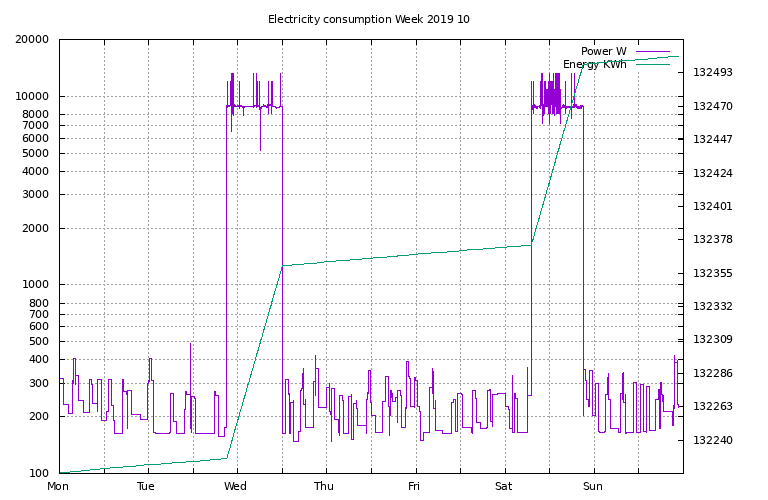The width and height of the screenshot is (768, 500).
Task: Select the 2000 tick label on the left axis
Action: point(36,228)
